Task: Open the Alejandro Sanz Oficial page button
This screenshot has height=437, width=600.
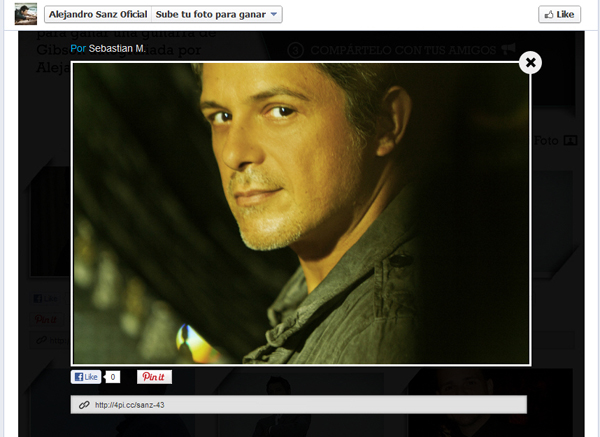Action: pyautogui.click(x=98, y=15)
